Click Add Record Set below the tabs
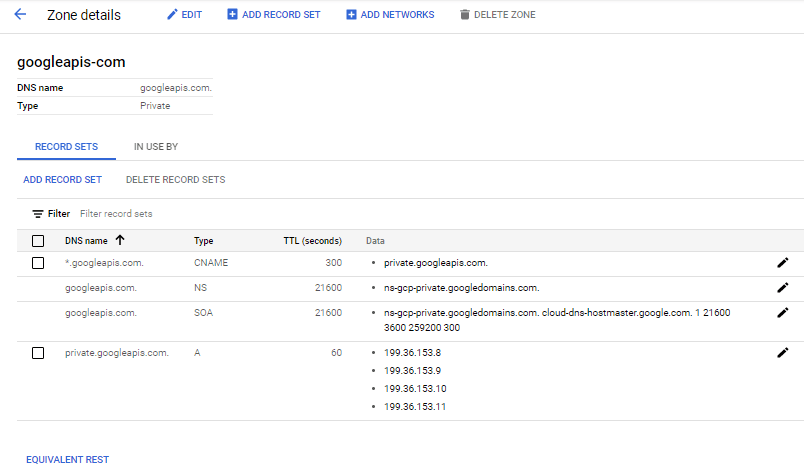Screen dimensions: 804x473 pos(62,180)
